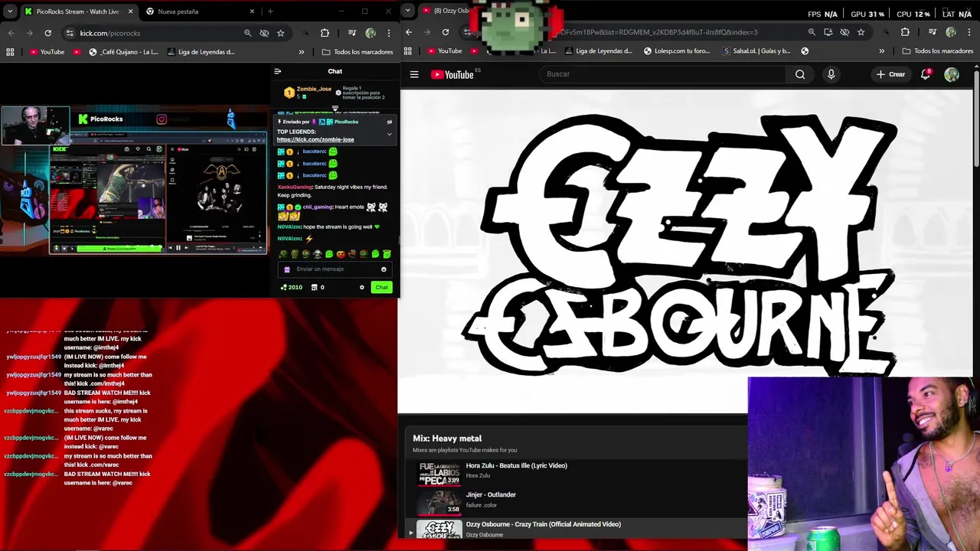Switch to PicoRocks Stream tab
The height and width of the screenshot is (551, 980).
79,11
